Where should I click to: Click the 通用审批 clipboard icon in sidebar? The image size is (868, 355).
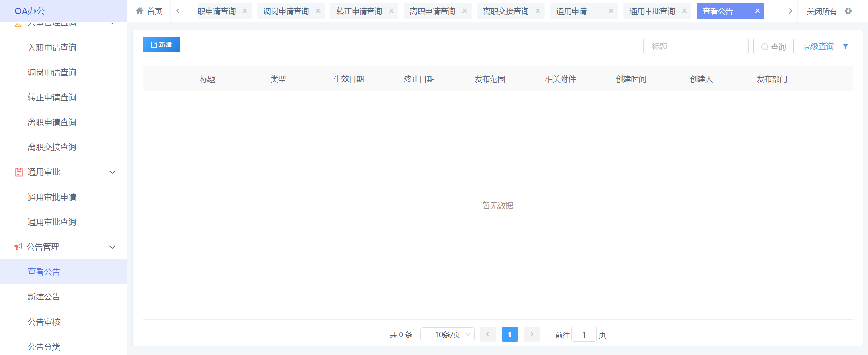(19, 172)
